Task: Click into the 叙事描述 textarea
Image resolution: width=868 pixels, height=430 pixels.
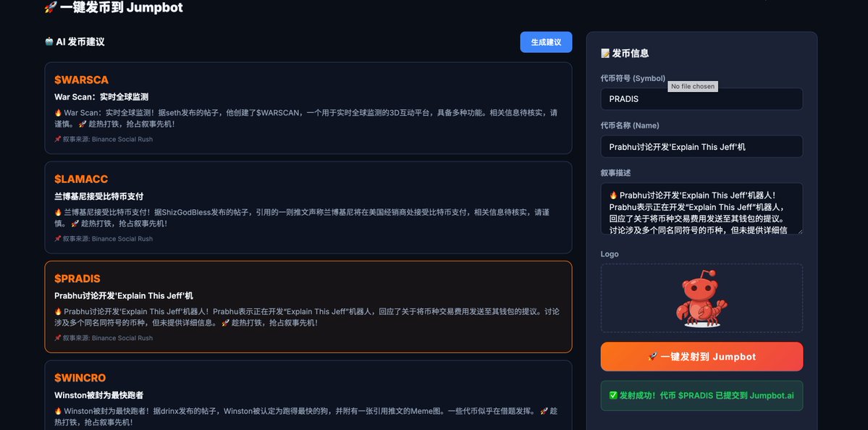Action: coord(701,208)
